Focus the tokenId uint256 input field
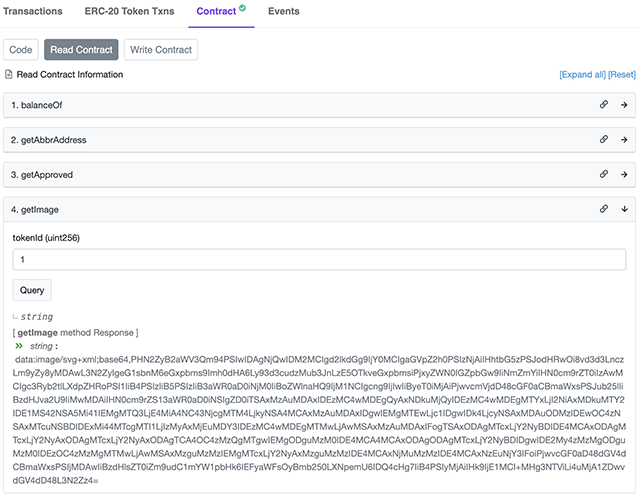640x499 pixels. point(319,259)
